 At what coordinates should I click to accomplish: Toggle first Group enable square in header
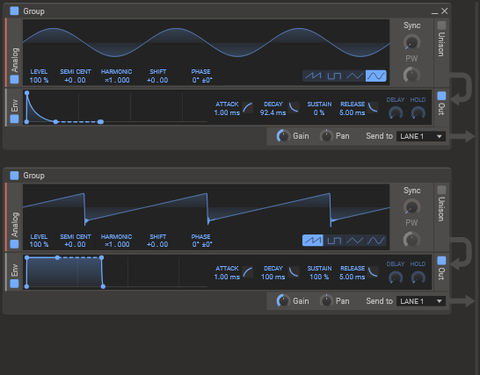[x=14, y=11]
